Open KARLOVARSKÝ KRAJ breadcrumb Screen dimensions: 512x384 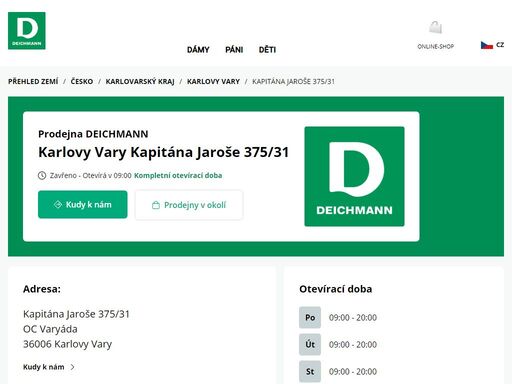click(x=140, y=81)
